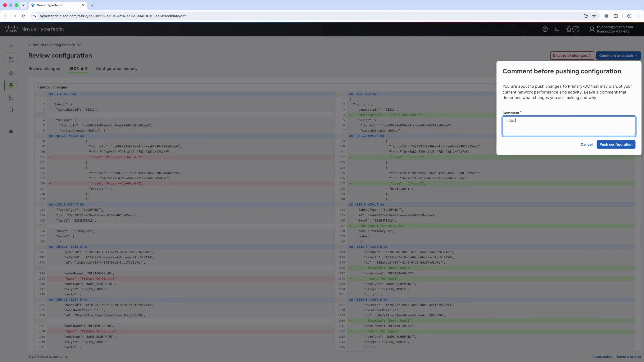Select the stacked layers fabric icon in sidebar
The image size is (644, 362).
pyautogui.click(x=11, y=85)
